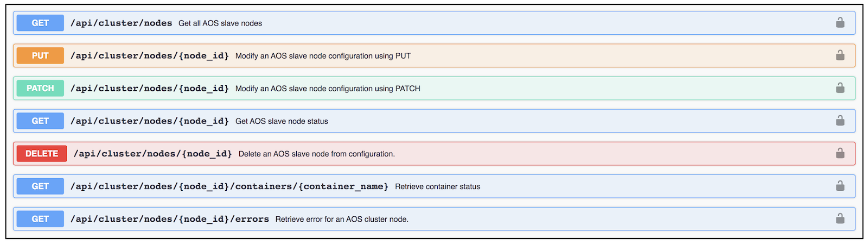This screenshot has width=868, height=244.
Task: Expand the GET /api/cluster/nodes/{node_id}/errors operation
Action: tap(434, 218)
